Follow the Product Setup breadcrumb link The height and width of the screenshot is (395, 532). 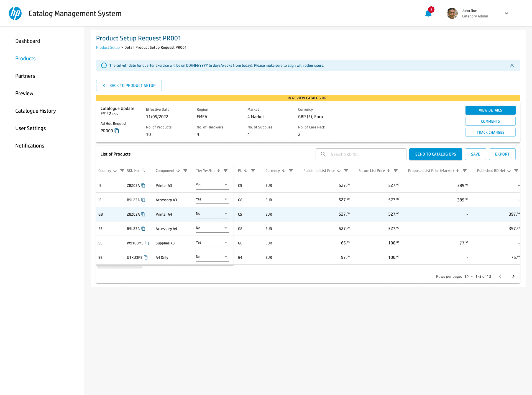pyautogui.click(x=108, y=47)
